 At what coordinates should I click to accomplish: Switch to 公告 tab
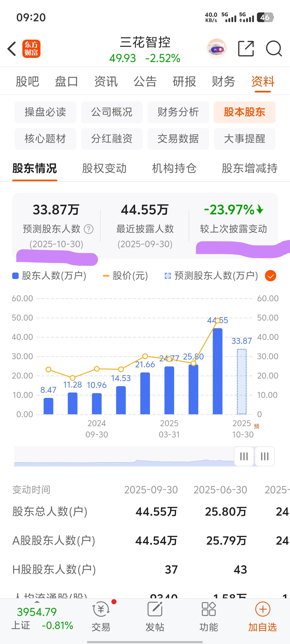(x=145, y=81)
